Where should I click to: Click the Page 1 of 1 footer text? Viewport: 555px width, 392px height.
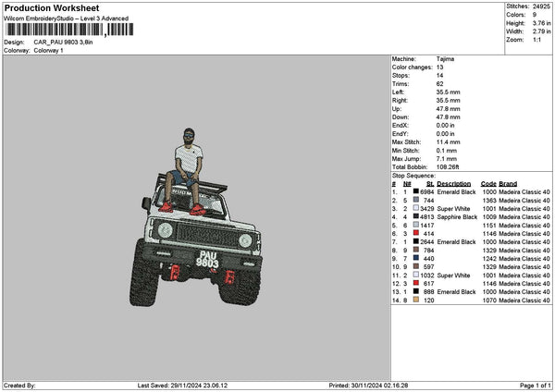point(536,386)
